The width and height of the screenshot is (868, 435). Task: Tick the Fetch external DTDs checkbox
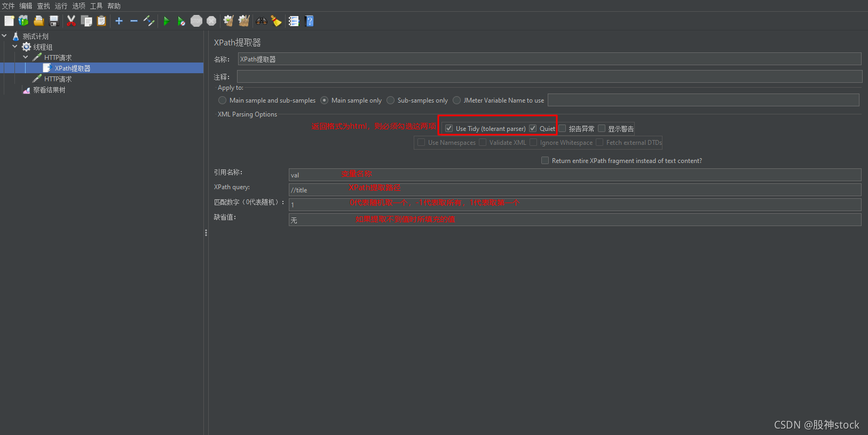pos(599,142)
